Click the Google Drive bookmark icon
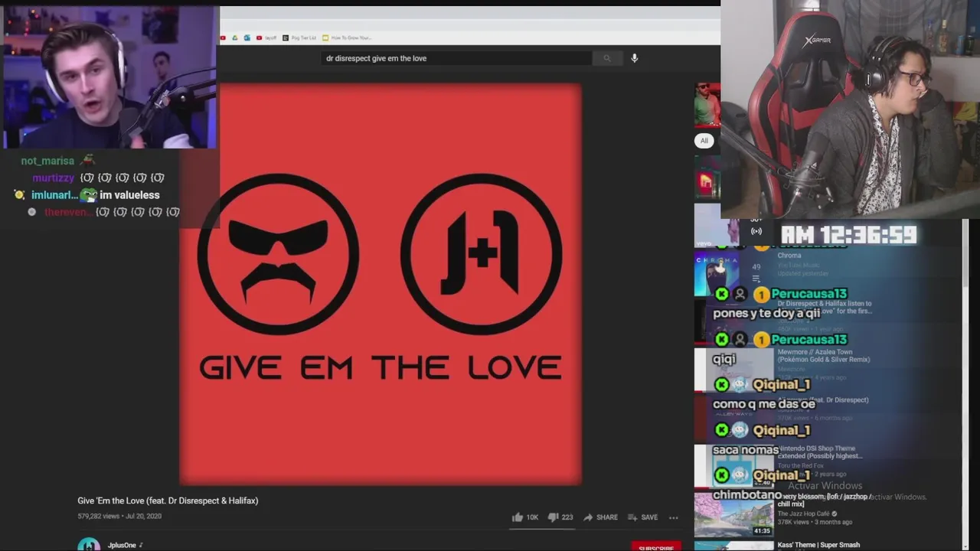 pos(235,37)
